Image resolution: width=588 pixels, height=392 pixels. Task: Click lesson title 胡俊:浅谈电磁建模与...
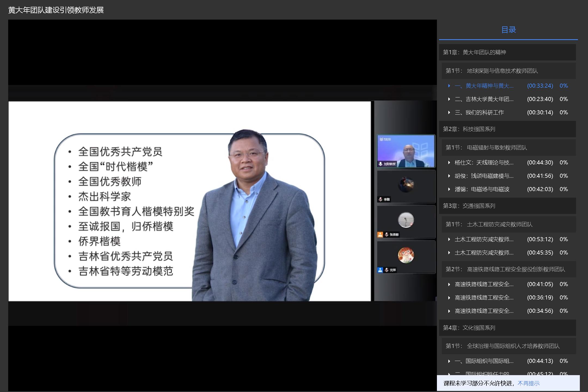click(484, 176)
